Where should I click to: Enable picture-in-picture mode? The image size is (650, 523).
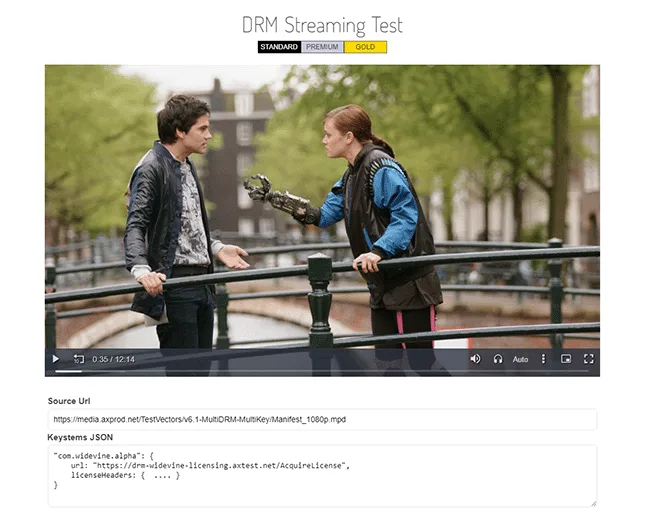[566, 358]
